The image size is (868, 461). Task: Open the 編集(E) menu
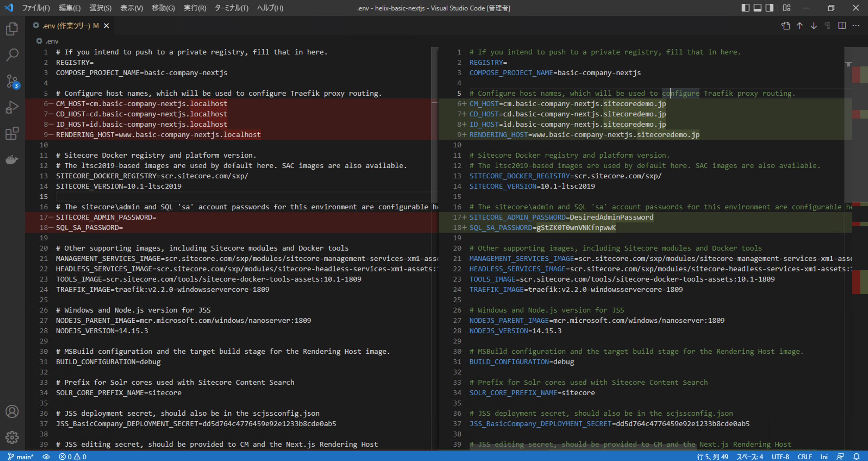click(70, 8)
